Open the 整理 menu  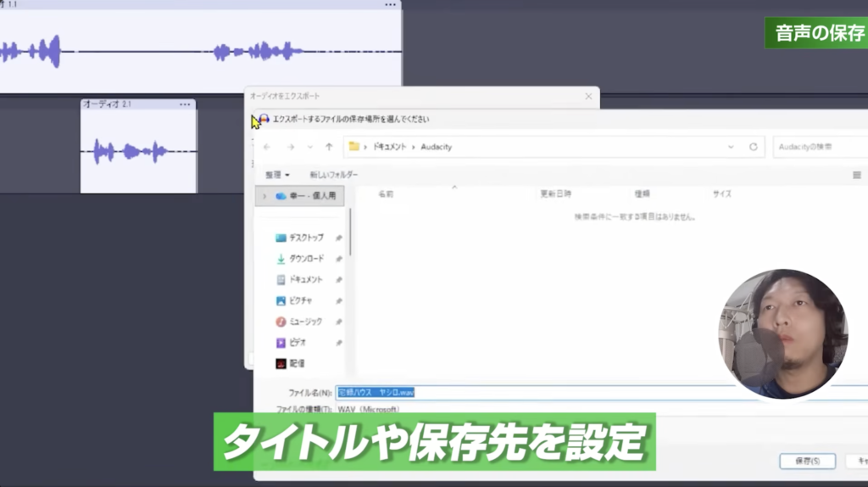pyautogui.click(x=277, y=175)
